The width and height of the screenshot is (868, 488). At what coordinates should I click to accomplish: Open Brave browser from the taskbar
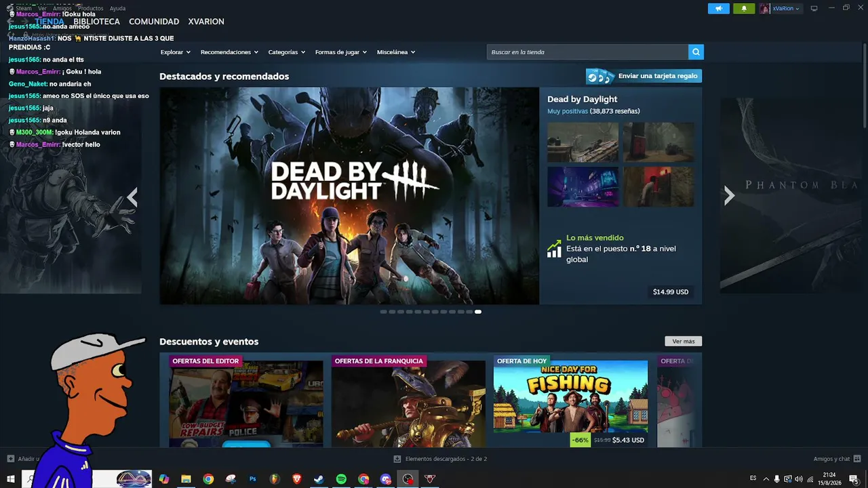(297, 479)
